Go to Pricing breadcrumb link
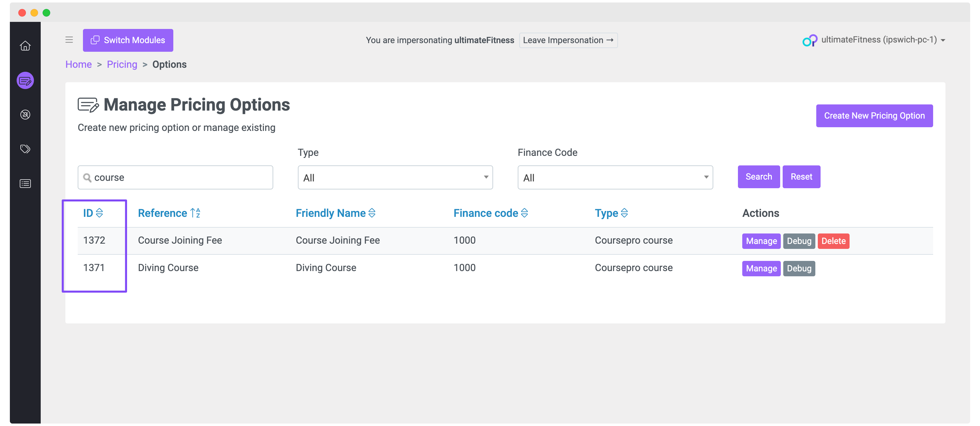980x426 pixels. coord(122,64)
